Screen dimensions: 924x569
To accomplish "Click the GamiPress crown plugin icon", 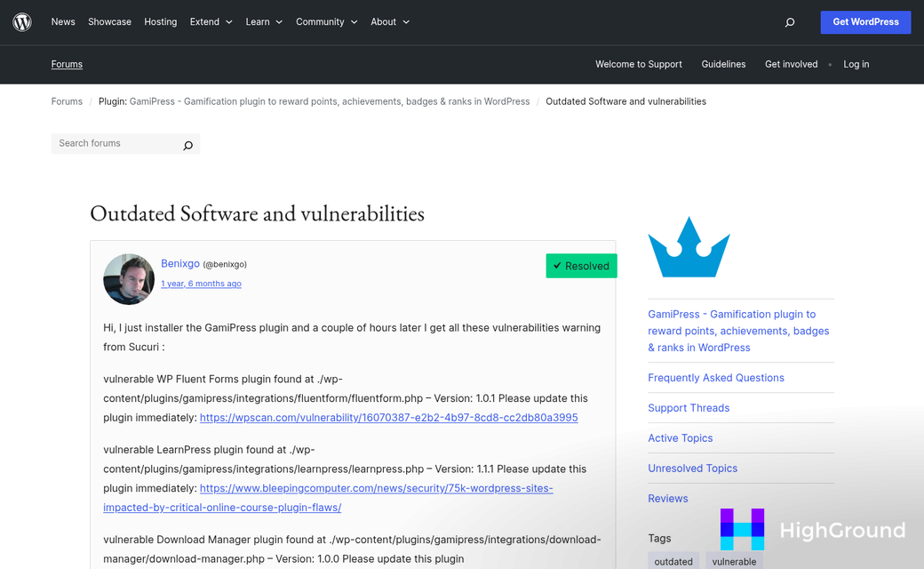I will (689, 247).
